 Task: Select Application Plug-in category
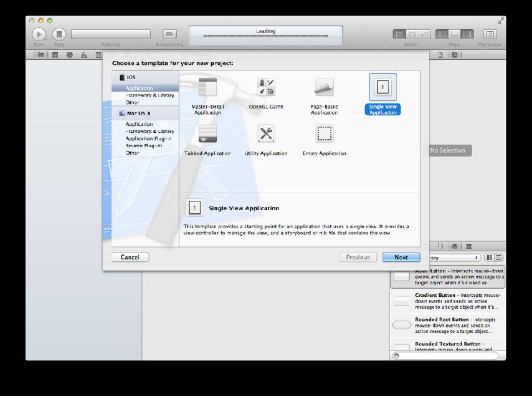tap(145, 138)
